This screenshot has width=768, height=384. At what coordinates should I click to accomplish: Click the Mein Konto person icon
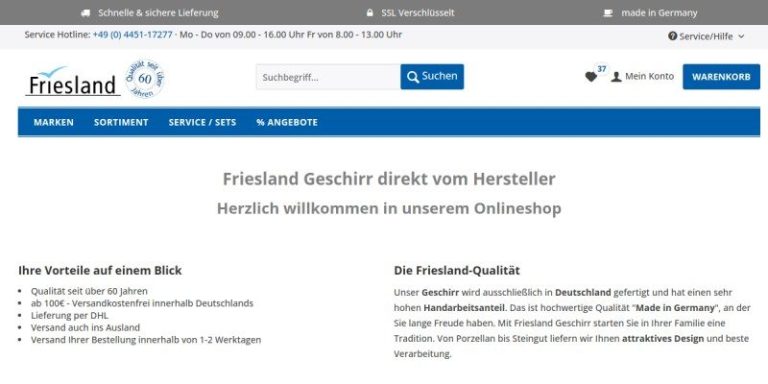[x=616, y=77]
